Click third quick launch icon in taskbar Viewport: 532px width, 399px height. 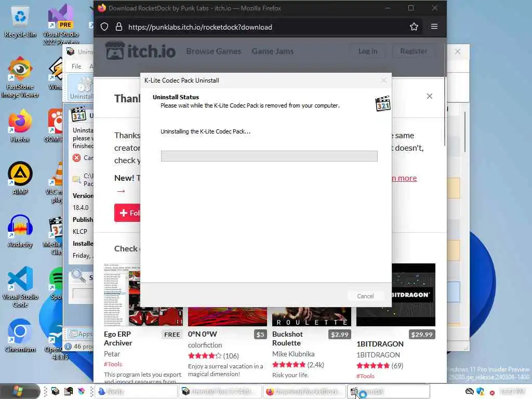tap(81, 392)
